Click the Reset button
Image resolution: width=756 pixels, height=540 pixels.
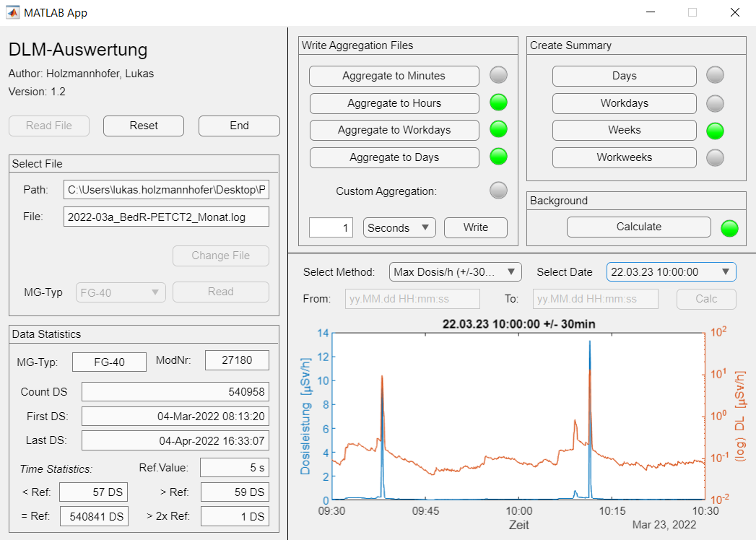click(x=144, y=126)
